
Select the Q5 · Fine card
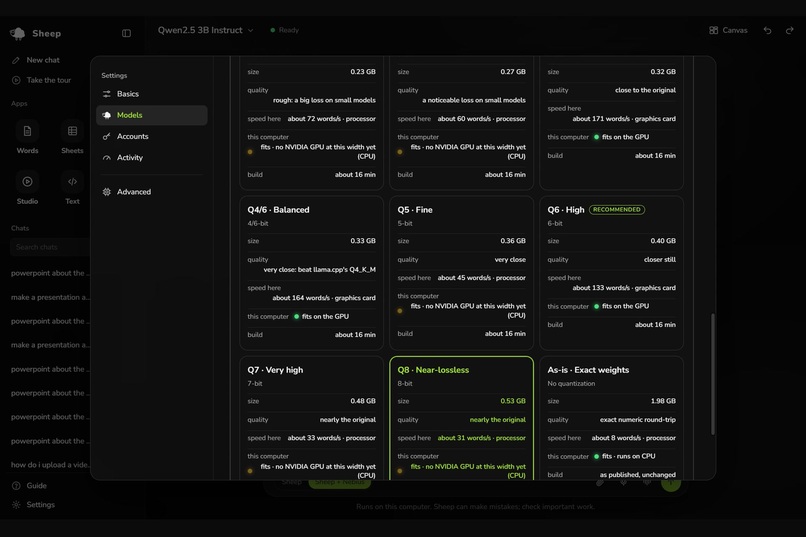462,273
